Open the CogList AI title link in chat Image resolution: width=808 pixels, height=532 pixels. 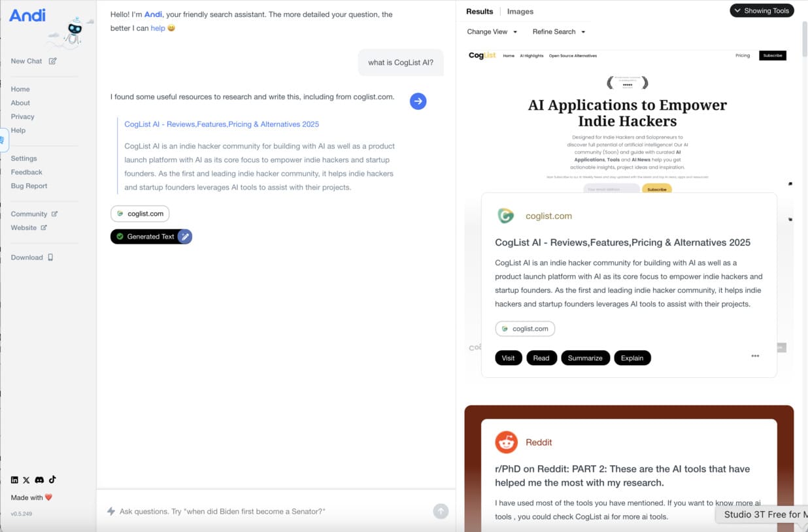(222, 124)
